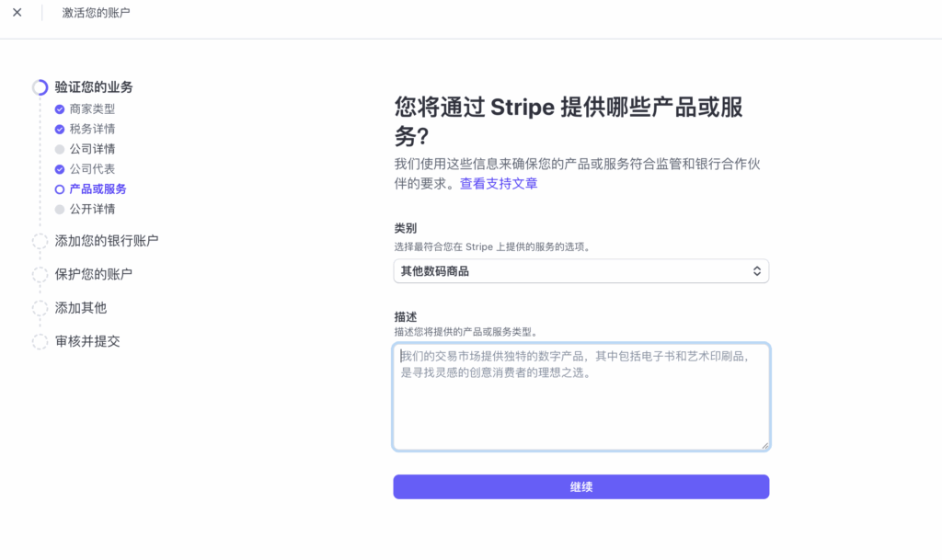The image size is (942, 560).
Task: Click the dashed circle beside 审核并提交
Action: tap(40, 342)
